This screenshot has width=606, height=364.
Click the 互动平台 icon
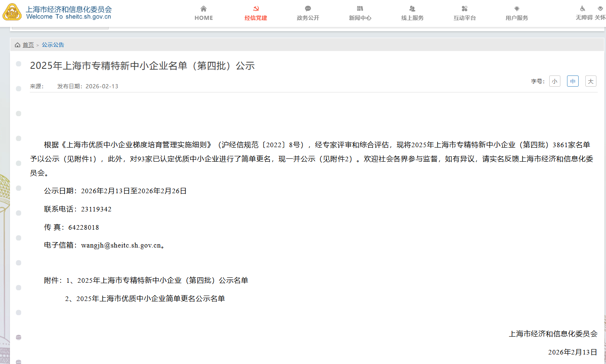click(x=464, y=9)
